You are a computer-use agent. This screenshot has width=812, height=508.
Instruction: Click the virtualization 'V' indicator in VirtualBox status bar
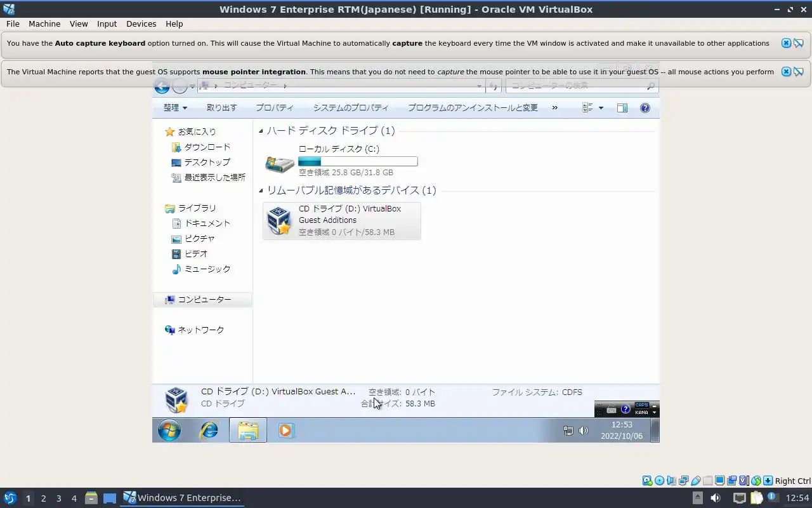[743, 481]
